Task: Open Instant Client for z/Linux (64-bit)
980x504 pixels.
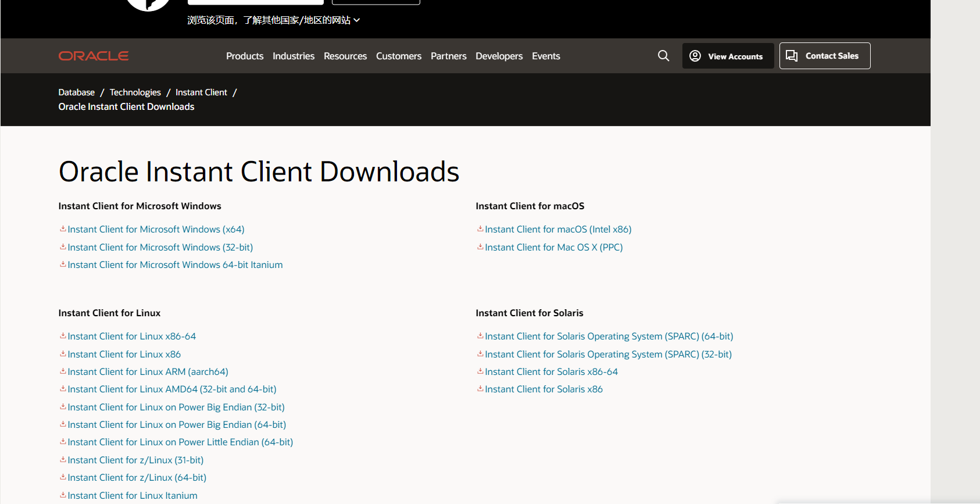Action: coord(137,478)
